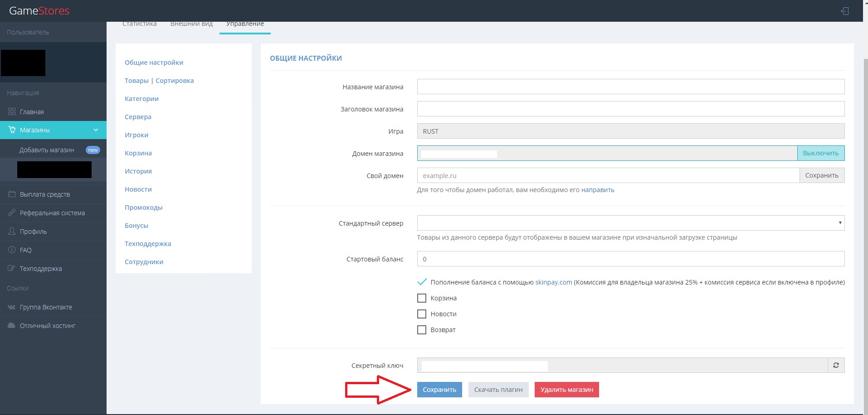Open Техподдержка in the management menu
Screen dimensions: 868x415
(148, 244)
